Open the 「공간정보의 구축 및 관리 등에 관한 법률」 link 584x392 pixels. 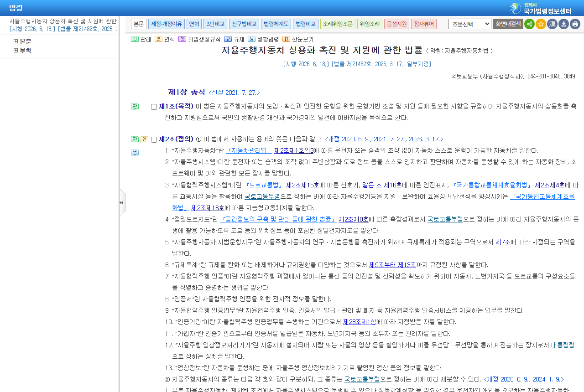click(278, 219)
